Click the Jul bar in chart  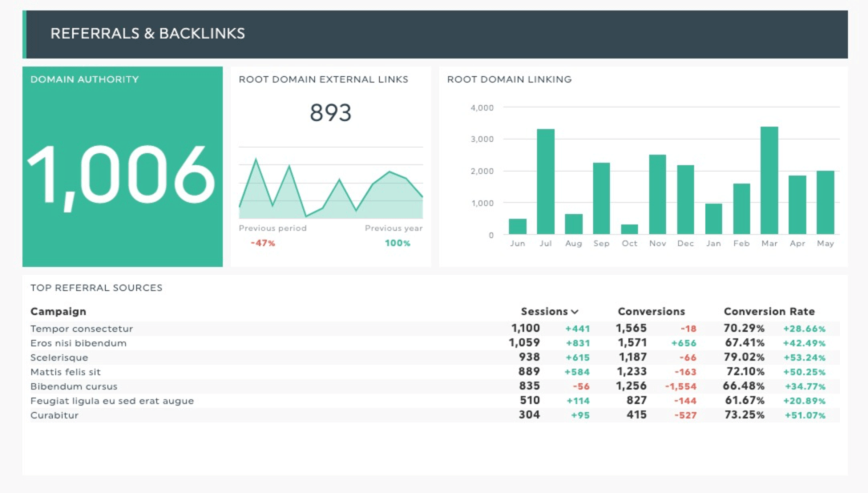545,182
